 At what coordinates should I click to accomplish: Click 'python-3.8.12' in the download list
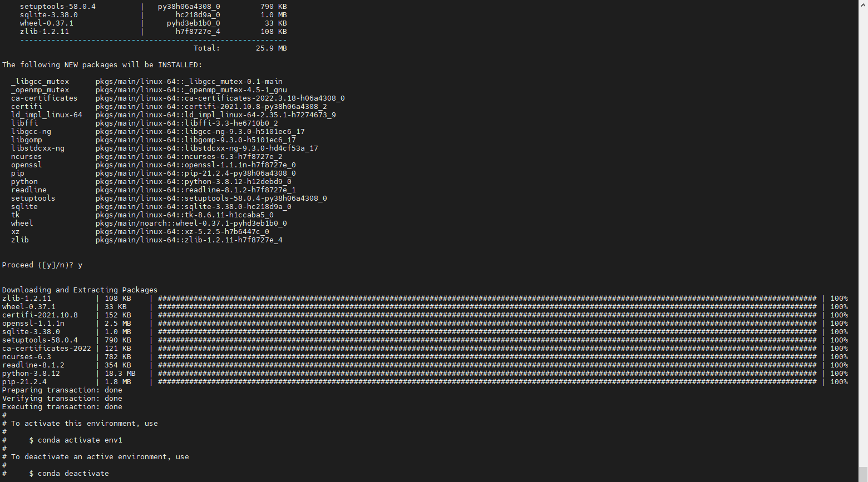pyautogui.click(x=31, y=374)
